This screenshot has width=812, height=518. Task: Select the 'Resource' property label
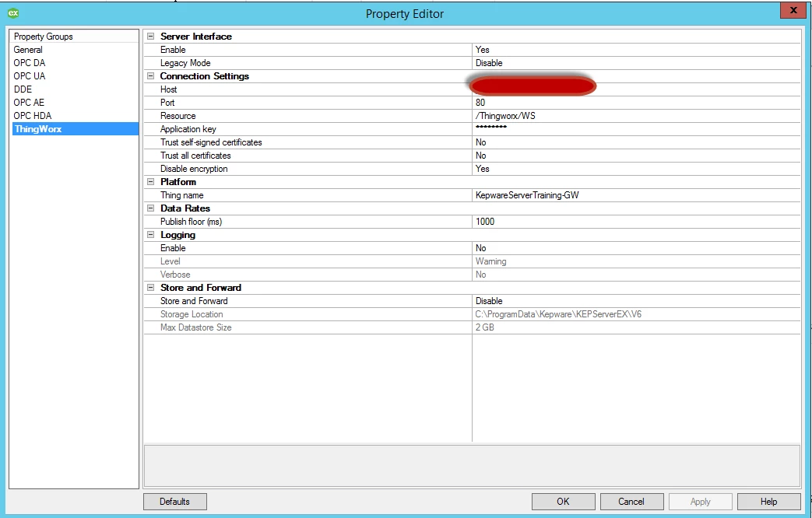pyautogui.click(x=178, y=116)
